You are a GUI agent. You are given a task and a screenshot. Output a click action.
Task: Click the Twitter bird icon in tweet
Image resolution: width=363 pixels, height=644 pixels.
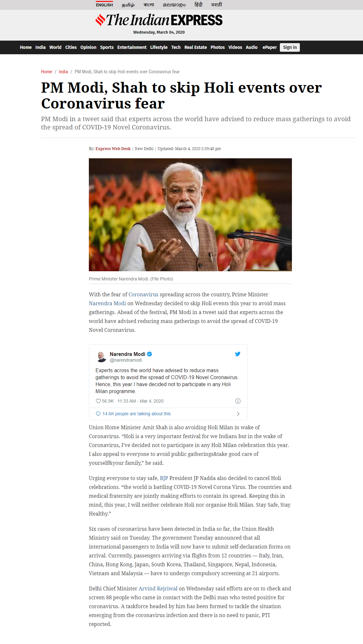point(237,354)
